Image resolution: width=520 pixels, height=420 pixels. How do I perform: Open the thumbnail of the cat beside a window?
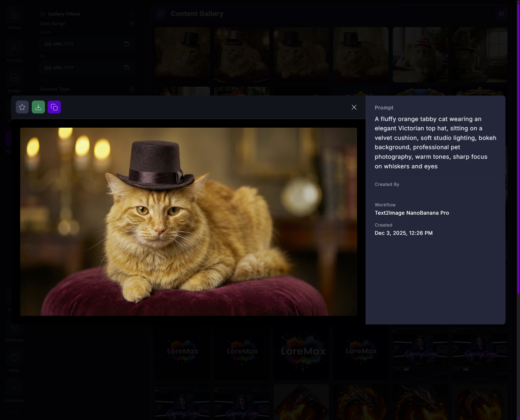[x=480, y=55]
